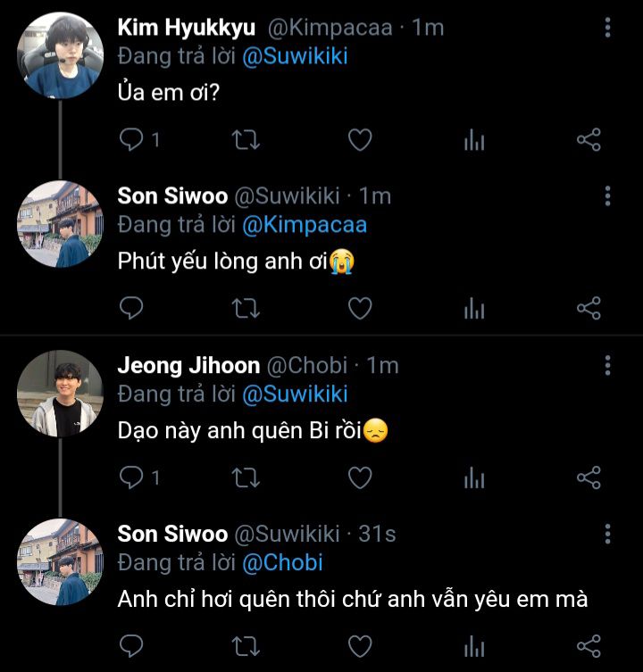View analytics for Son Siwoo's last tweet
The width and height of the screenshot is (643, 672).
(474, 646)
